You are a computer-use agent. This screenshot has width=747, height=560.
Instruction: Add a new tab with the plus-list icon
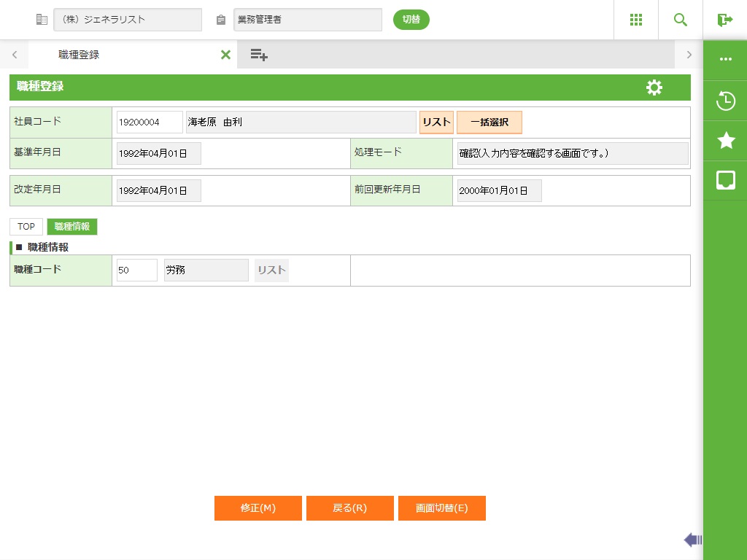pos(259,55)
